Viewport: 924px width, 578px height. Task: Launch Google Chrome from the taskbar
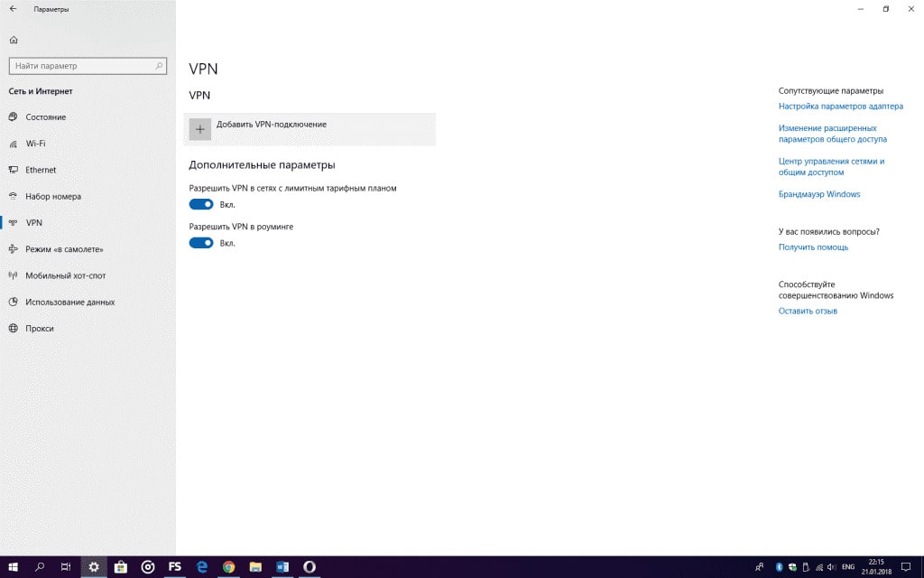(x=228, y=567)
